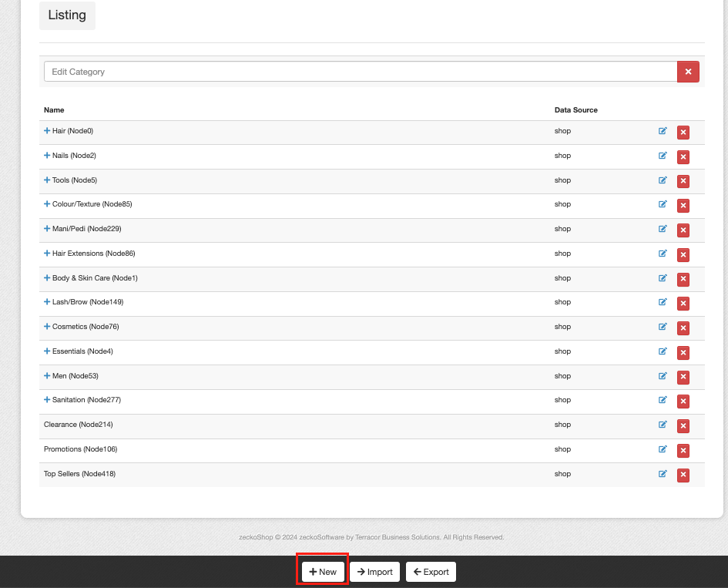Viewport: 728px width, 588px height.
Task: Expand the Sanitation (Node277) node
Action: tap(47, 400)
